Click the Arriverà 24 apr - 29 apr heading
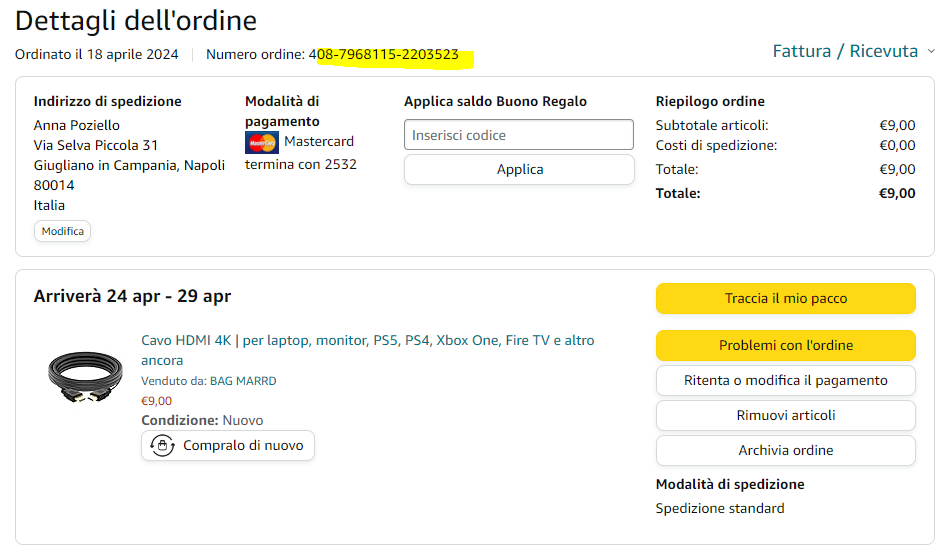The image size is (936, 549). (x=132, y=296)
